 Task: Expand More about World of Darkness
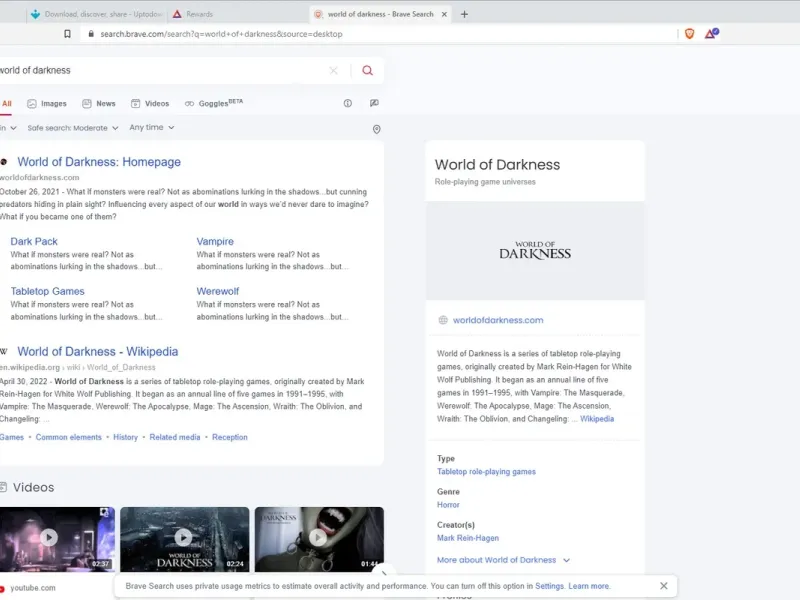[503, 560]
